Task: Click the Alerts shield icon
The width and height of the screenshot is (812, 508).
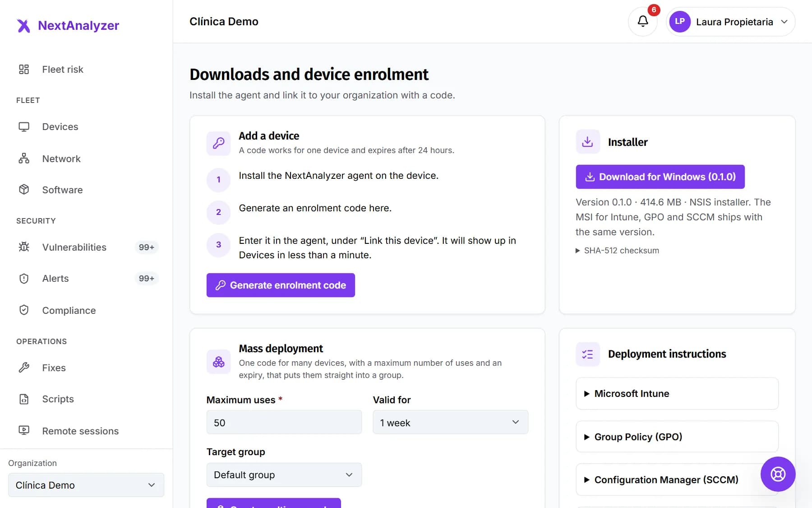Action: 24,279
